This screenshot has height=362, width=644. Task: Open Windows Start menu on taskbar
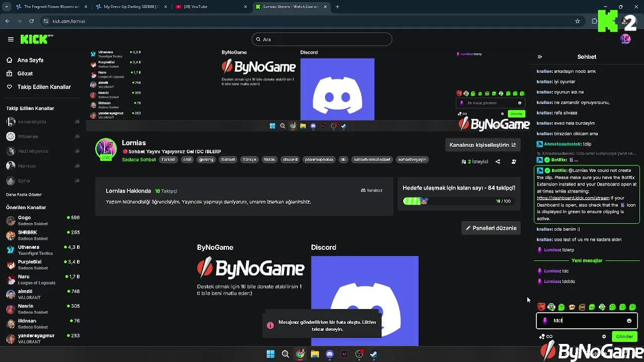click(270, 354)
